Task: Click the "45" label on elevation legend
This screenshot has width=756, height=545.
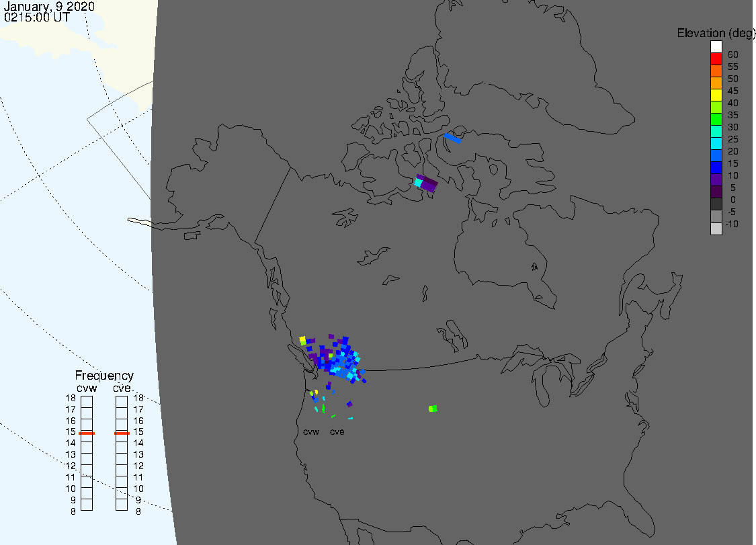Action: tap(733, 91)
